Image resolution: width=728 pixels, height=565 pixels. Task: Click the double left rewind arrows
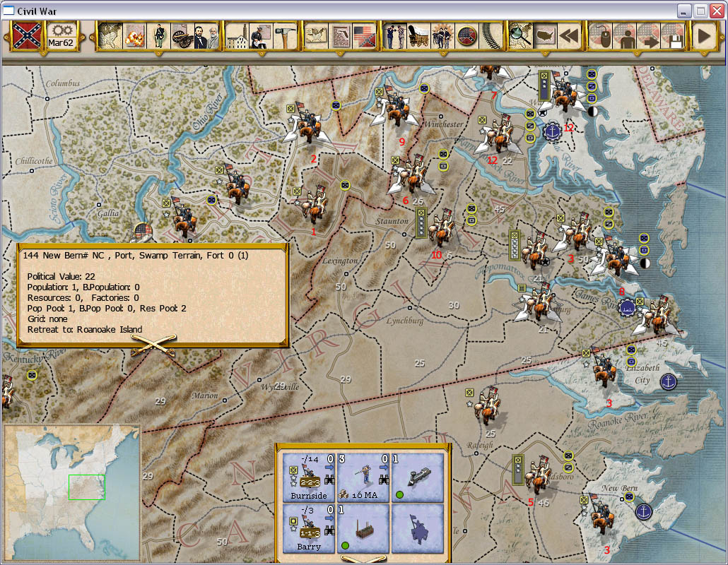pyautogui.click(x=569, y=36)
